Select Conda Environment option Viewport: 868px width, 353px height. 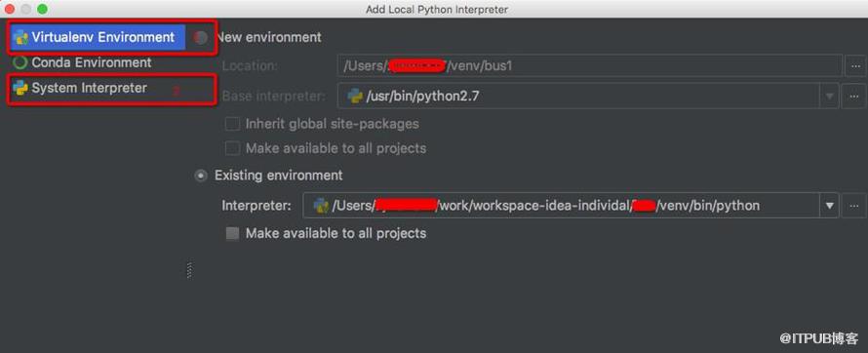coord(92,62)
